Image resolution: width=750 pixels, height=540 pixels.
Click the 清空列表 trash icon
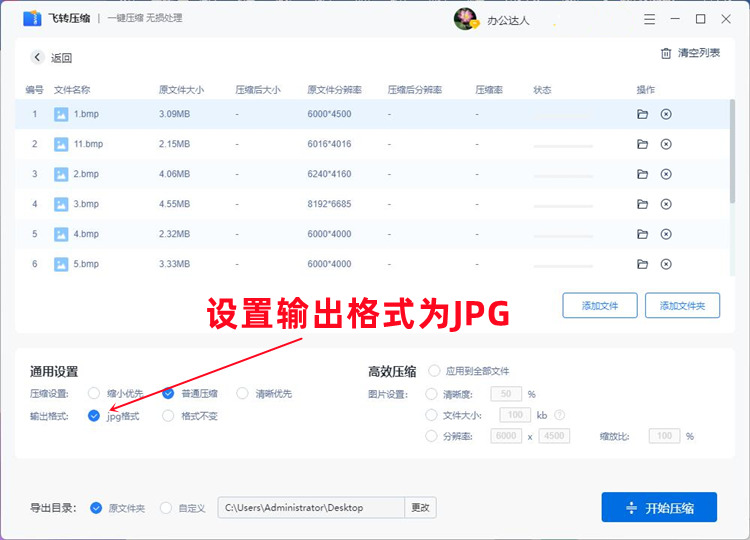point(665,53)
